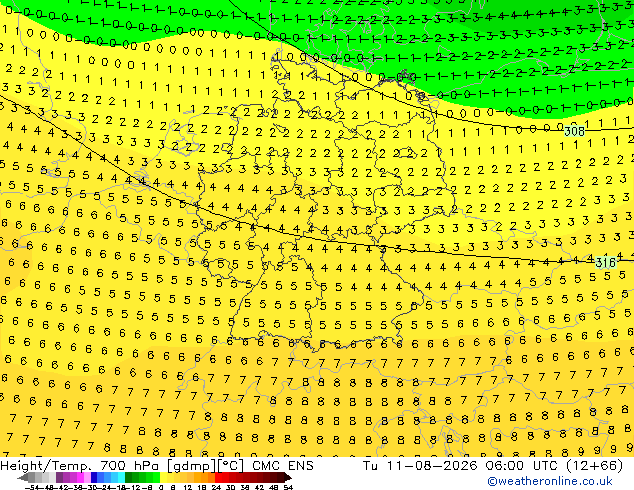This screenshot has height=490, width=634.
Task: Click the 316 height contour label
Action: click(x=605, y=263)
